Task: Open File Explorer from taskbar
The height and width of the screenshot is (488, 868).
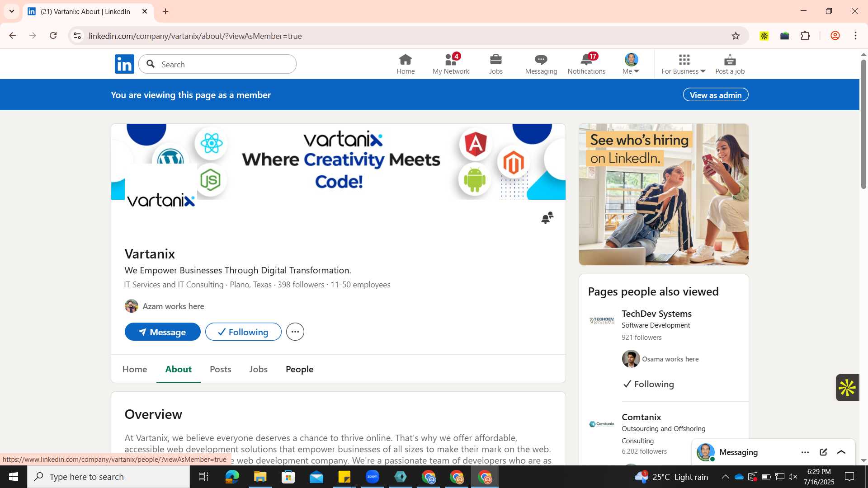Action: coord(260,477)
